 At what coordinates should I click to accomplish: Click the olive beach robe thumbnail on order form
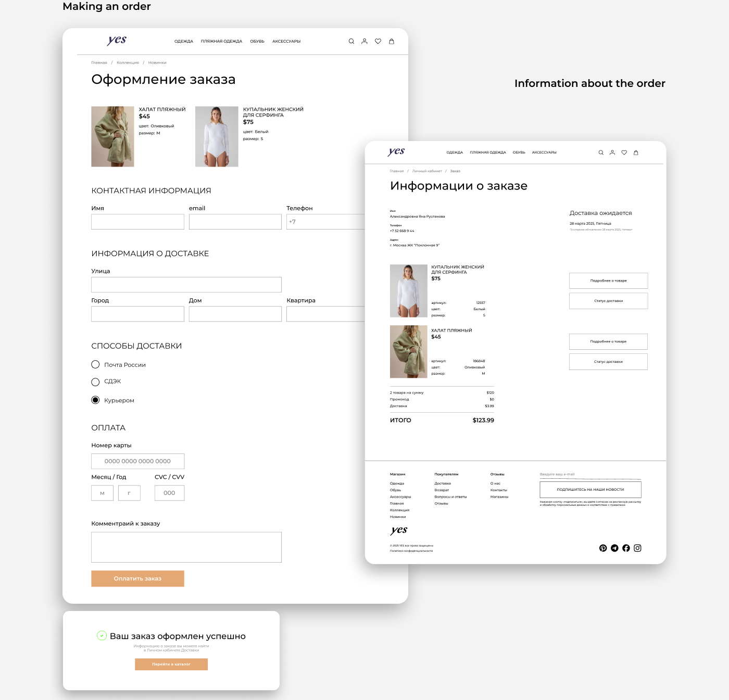point(112,136)
